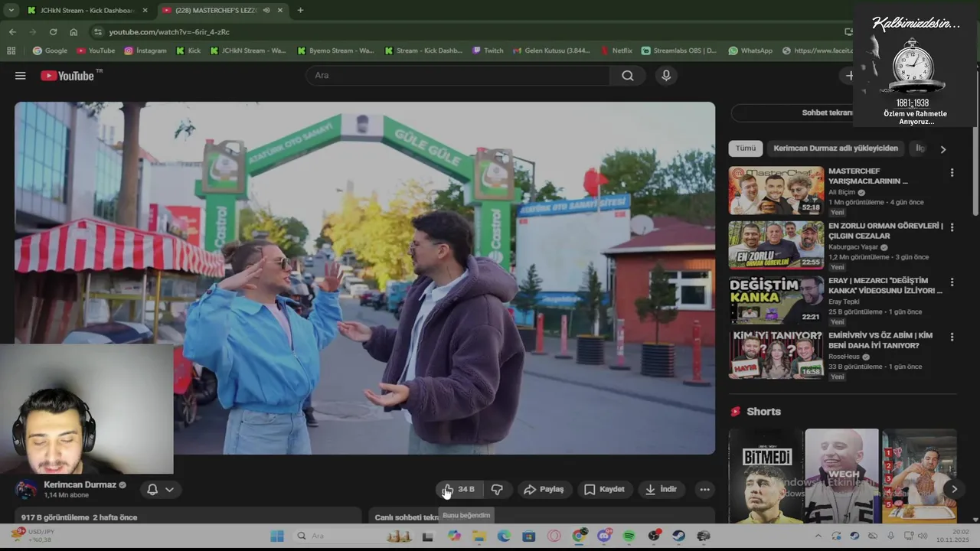Open the Streamlabs OBS bookmark
Screen dimensions: 980x551
pyautogui.click(x=679, y=51)
